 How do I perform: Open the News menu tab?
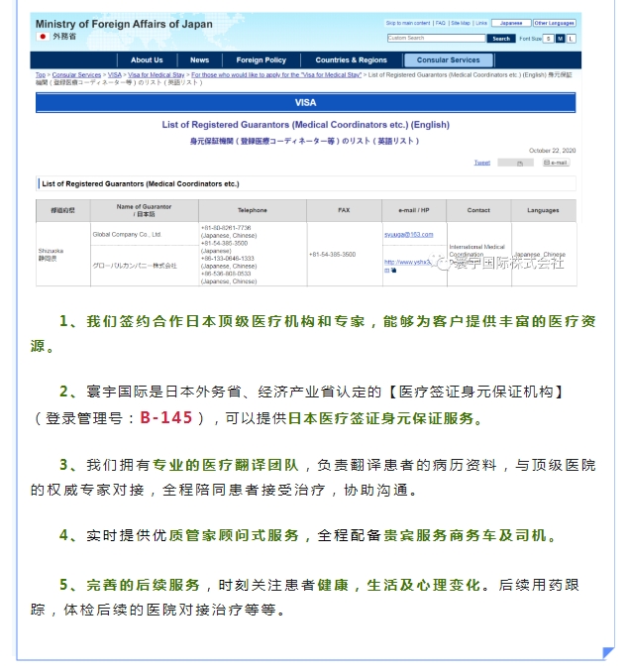(199, 60)
